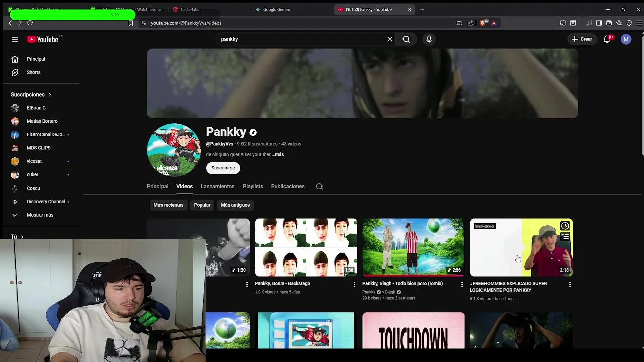Open title Pankky, Blagh - Todo bien pero (remix)
The height and width of the screenshot is (362, 644).
coord(403,284)
